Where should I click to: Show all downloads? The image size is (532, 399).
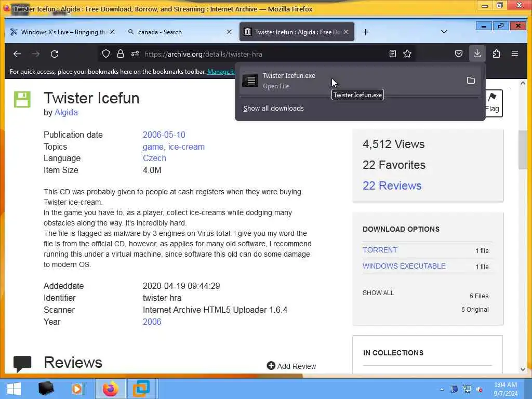tap(273, 108)
